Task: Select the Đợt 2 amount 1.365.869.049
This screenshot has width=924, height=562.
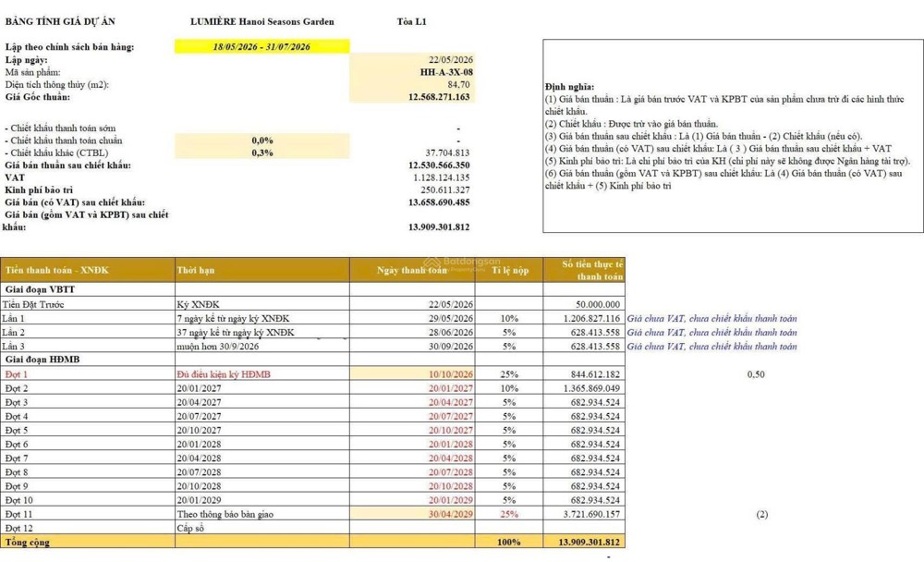Action: [x=591, y=388]
